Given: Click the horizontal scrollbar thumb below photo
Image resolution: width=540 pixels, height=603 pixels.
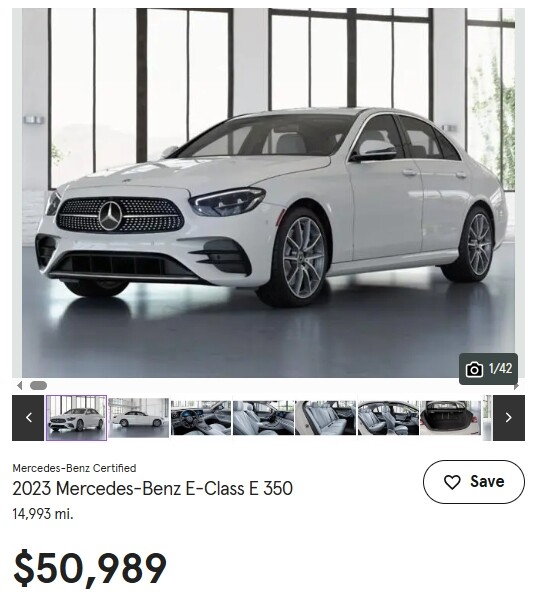Looking at the screenshot, I should [x=38, y=385].
